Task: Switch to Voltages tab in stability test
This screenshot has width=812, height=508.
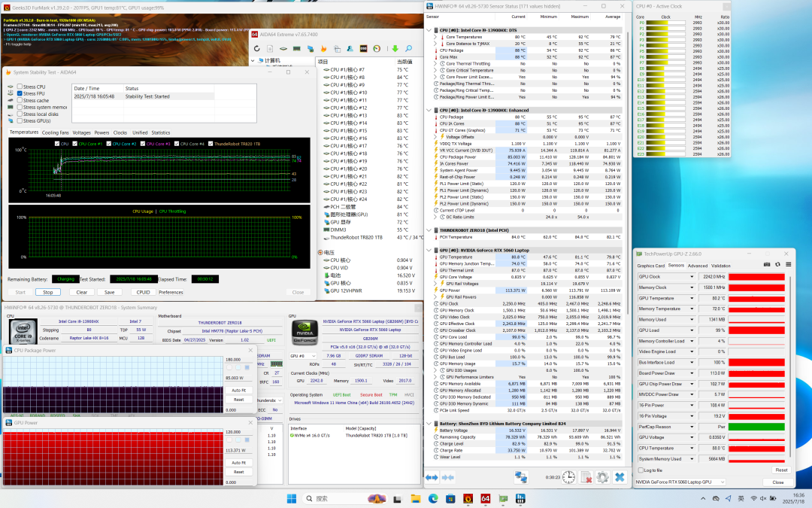Action: [x=81, y=132]
